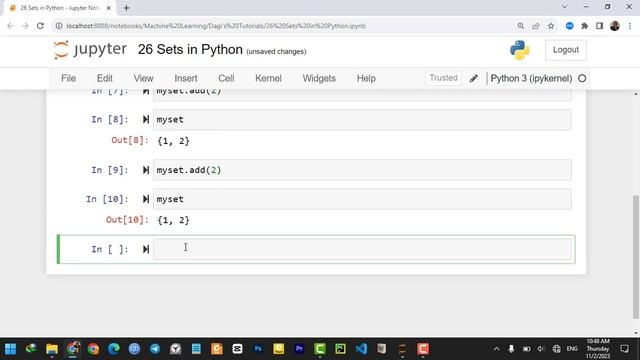Click the In [9] cell myset.add(2)
This screenshot has height=360, width=640.
(x=362, y=170)
